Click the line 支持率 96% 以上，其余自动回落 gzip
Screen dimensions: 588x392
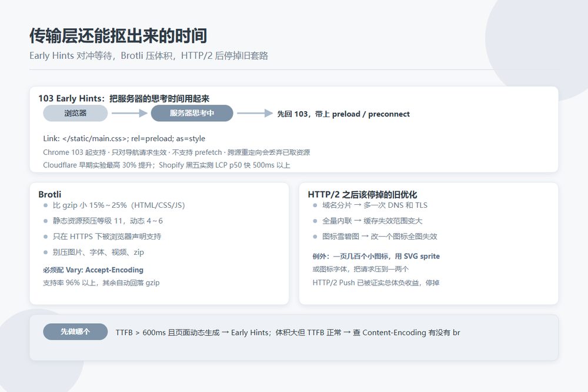tap(101, 283)
